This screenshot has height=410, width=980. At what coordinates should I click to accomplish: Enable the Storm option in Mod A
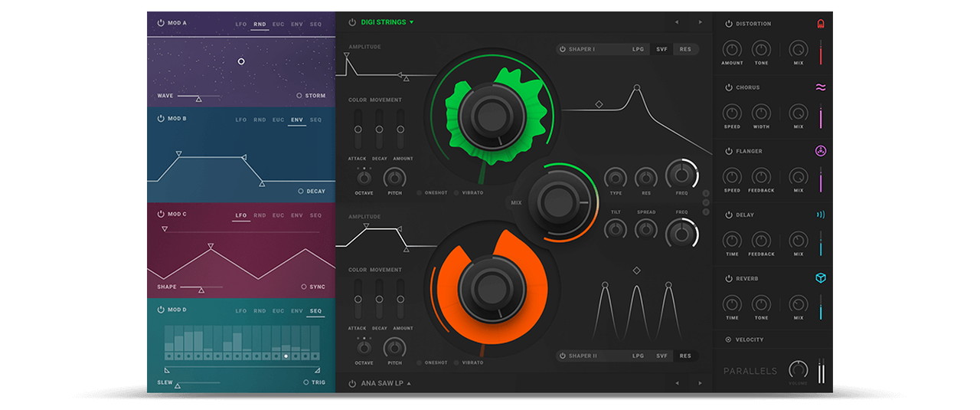tap(299, 96)
